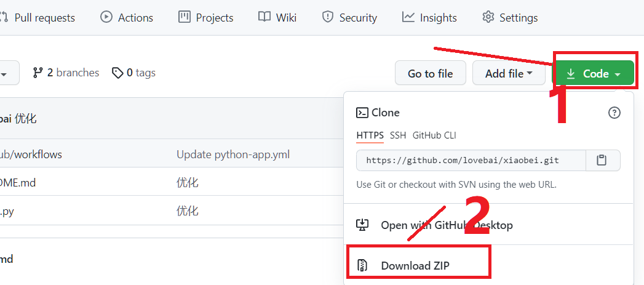Viewport: 644px width, 285px height.
Task: Click the Projects board icon
Action: click(x=185, y=17)
